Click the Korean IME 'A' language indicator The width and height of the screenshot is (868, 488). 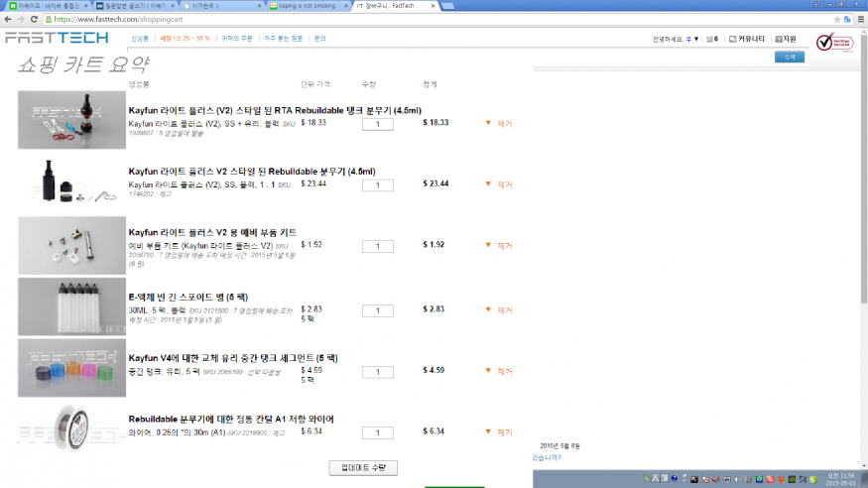coord(656,478)
